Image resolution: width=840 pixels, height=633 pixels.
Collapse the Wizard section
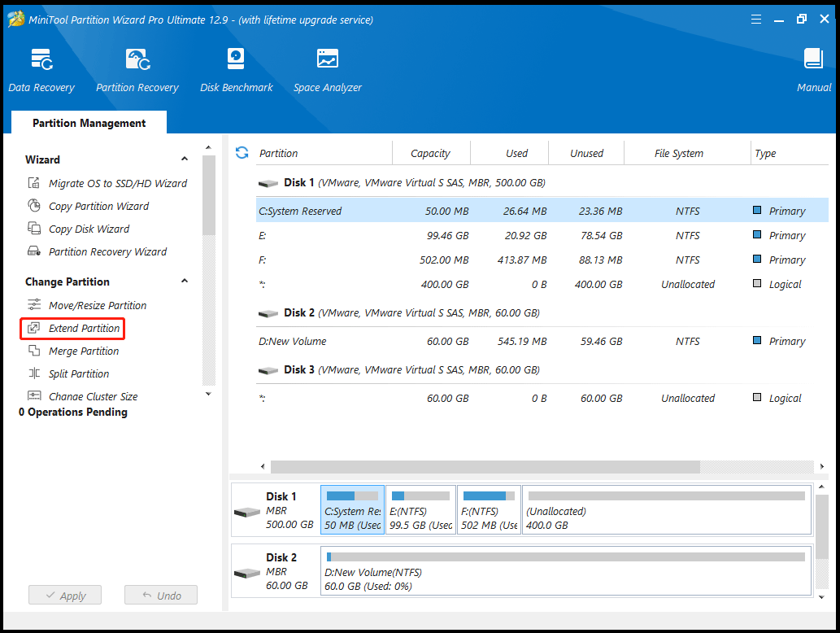185,159
